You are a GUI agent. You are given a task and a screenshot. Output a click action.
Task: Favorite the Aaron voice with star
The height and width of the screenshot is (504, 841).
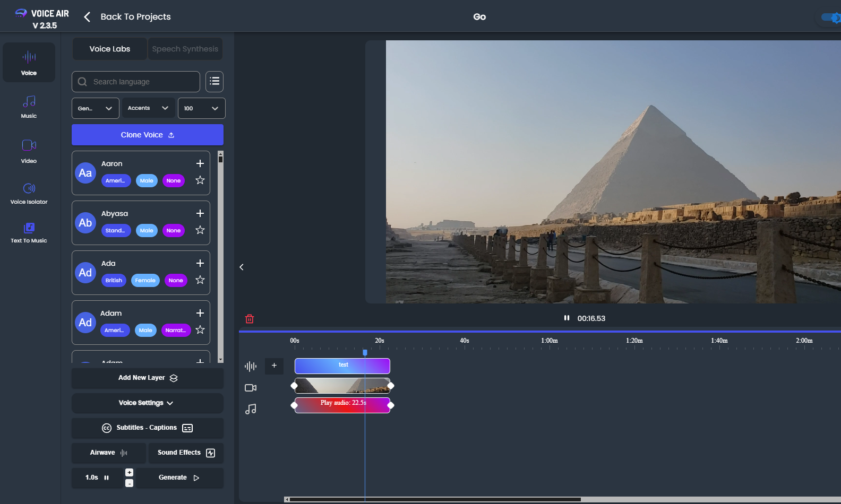click(200, 180)
